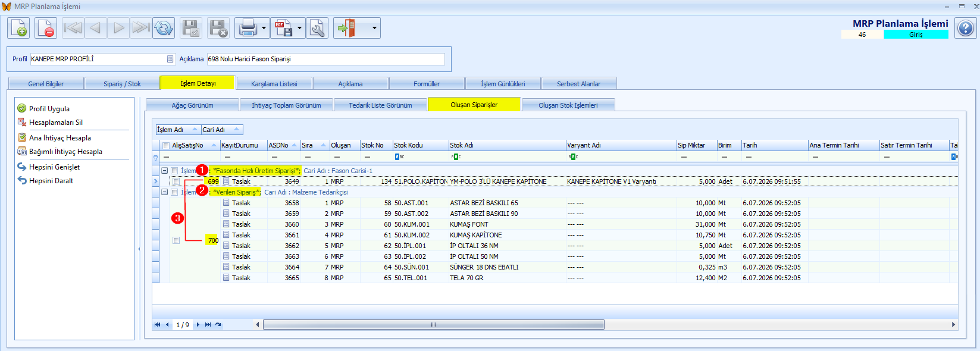Cancel changes with the floppy disk X icon

[x=218, y=28]
